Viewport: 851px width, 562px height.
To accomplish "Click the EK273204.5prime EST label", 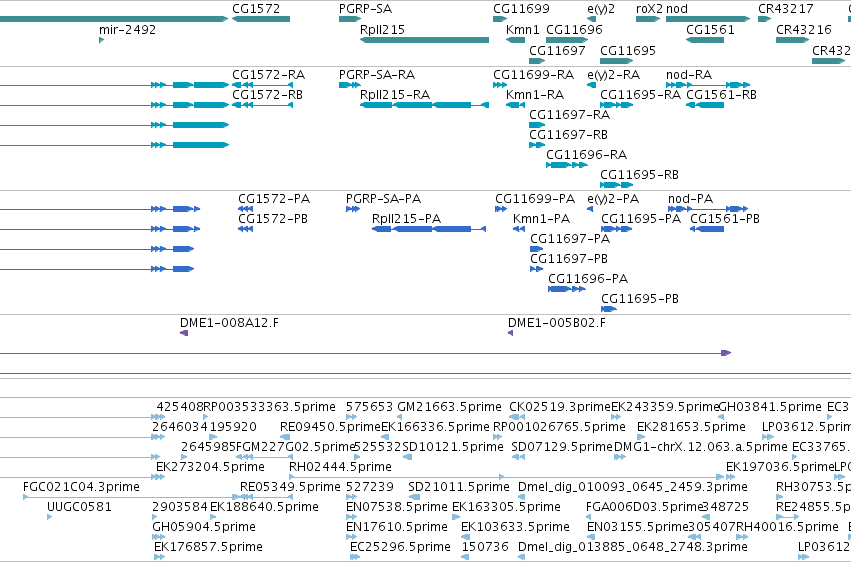I will pyautogui.click(x=210, y=467).
